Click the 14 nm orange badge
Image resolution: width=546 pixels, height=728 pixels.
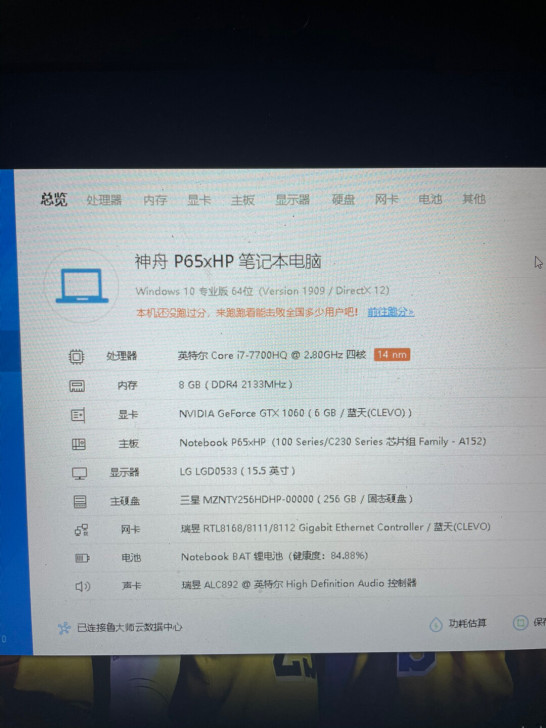point(392,355)
